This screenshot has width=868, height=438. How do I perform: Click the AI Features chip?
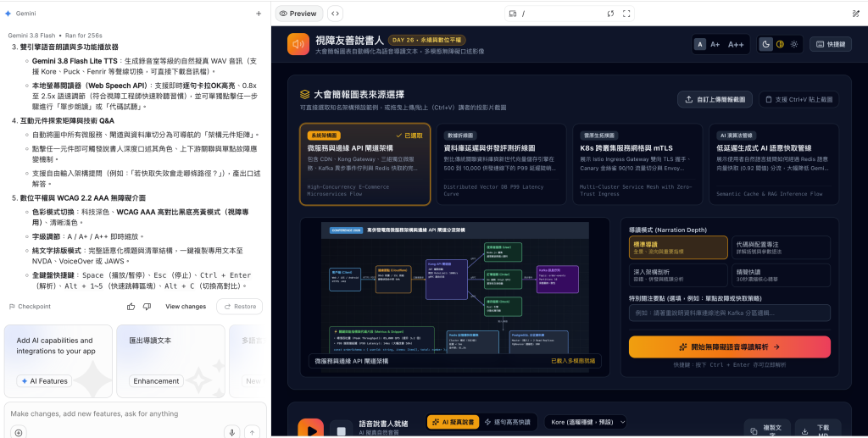pos(44,381)
